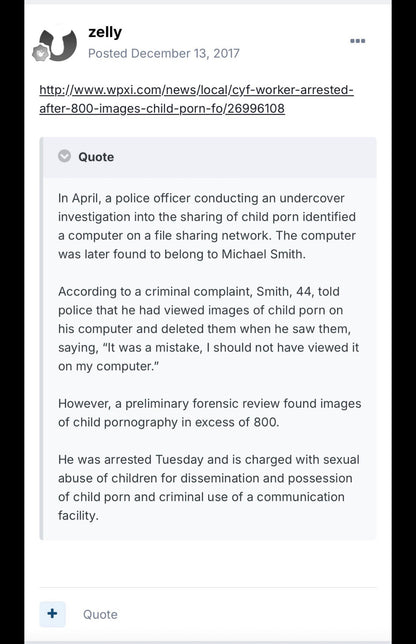Collapse the quote using the chevron icon

point(64,156)
